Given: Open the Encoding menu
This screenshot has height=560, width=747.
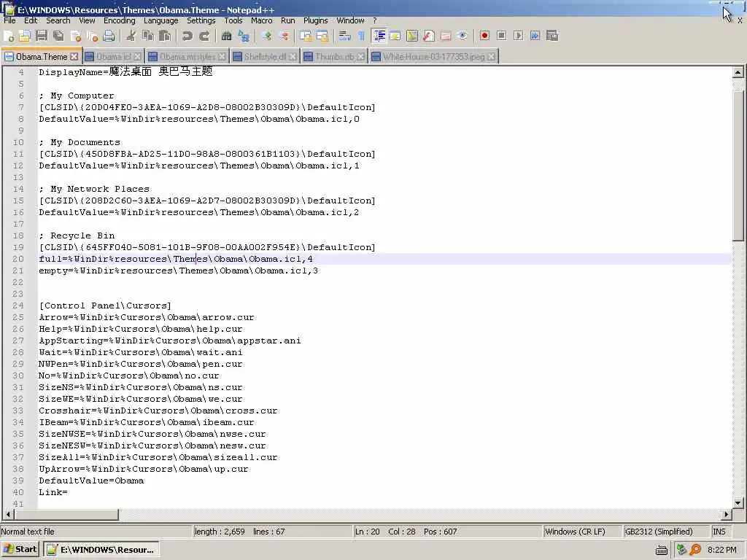Looking at the screenshot, I should click(120, 20).
